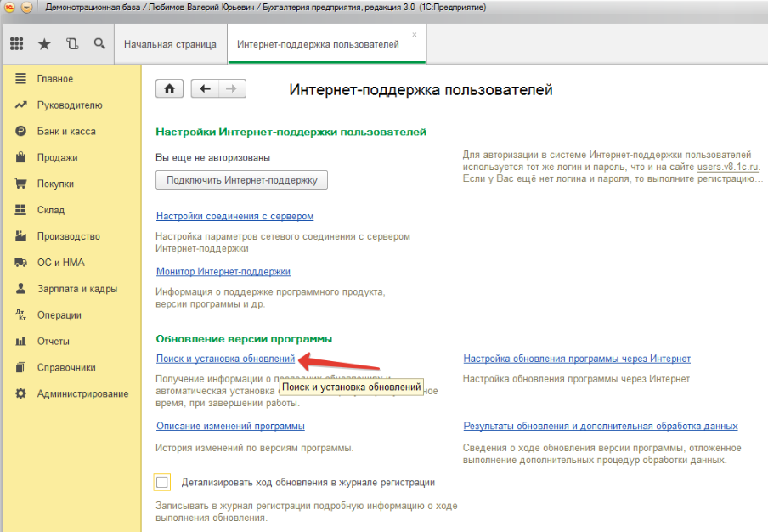Click the search magnifier icon
Image resolution: width=768 pixels, height=532 pixels.
(x=99, y=44)
